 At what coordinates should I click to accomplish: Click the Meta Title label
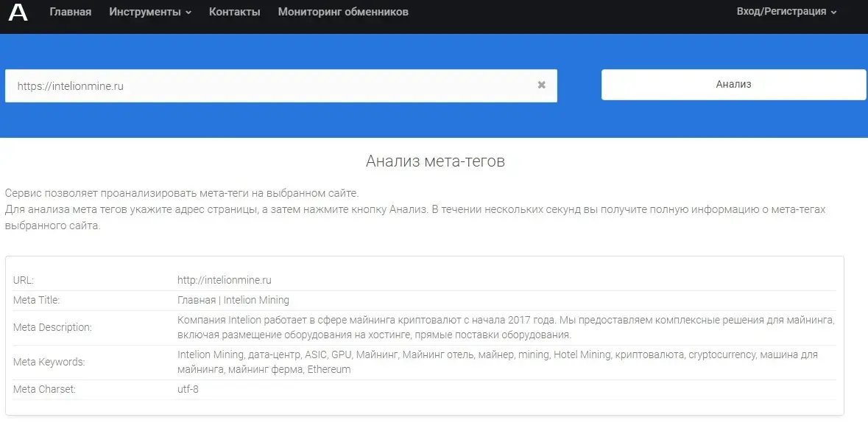(36, 300)
